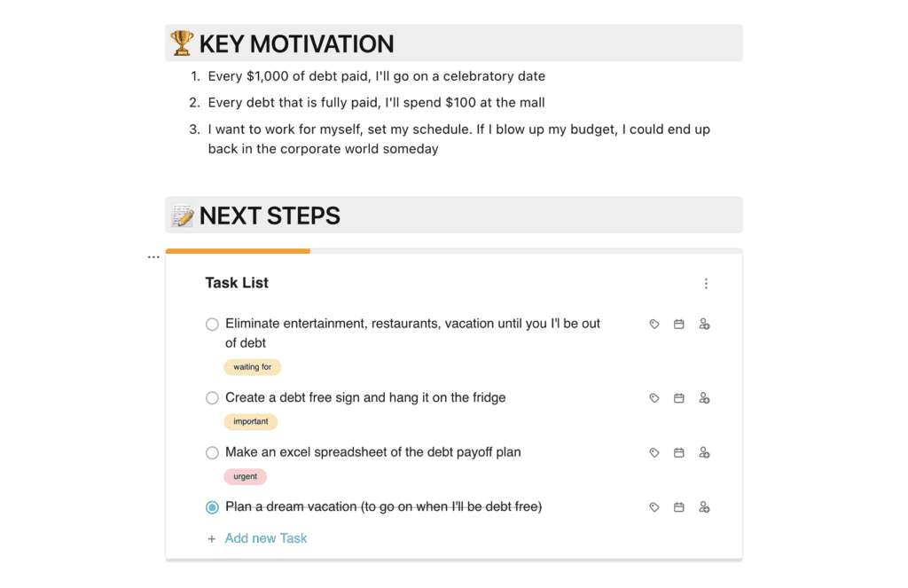The image size is (908, 588).
Task: Open the three-dot options menu on Task List
Action: click(706, 282)
